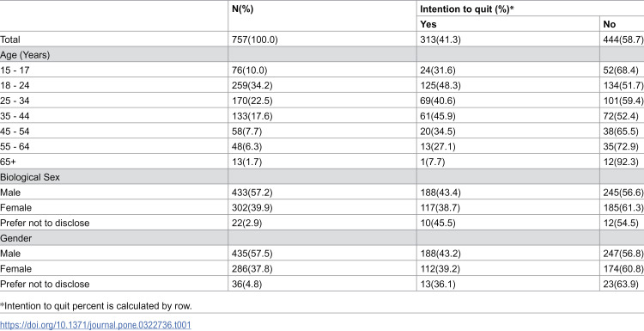Select the 'Gender' section header row
Viewport: 644px width, 331px height.
point(322,238)
